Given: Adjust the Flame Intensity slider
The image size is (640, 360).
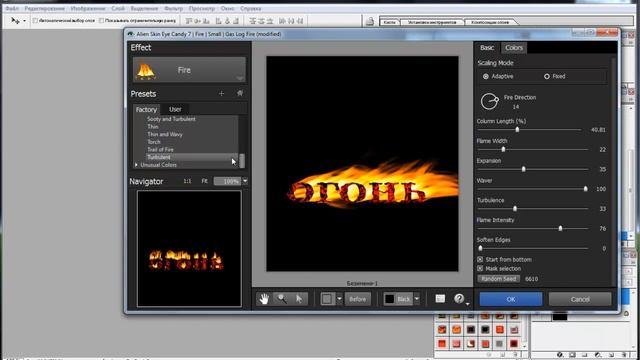Looking at the screenshot, I should point(560,229).
